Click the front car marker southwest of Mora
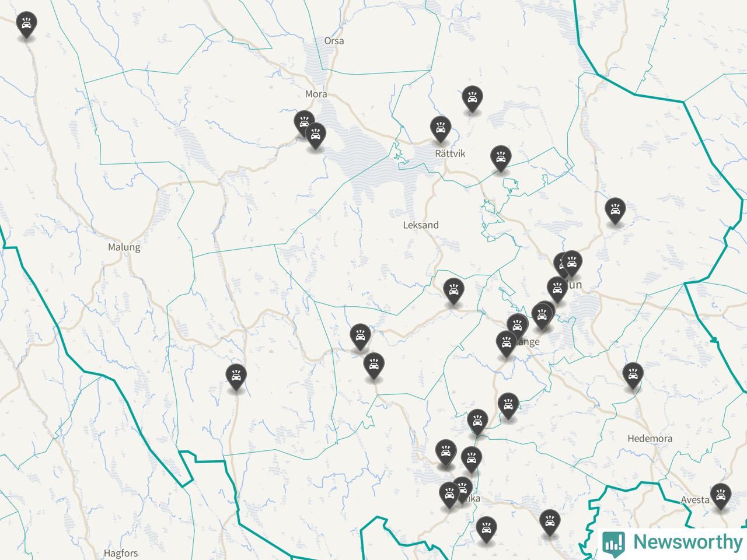747x560 pixels. click(x=316, y=135)
